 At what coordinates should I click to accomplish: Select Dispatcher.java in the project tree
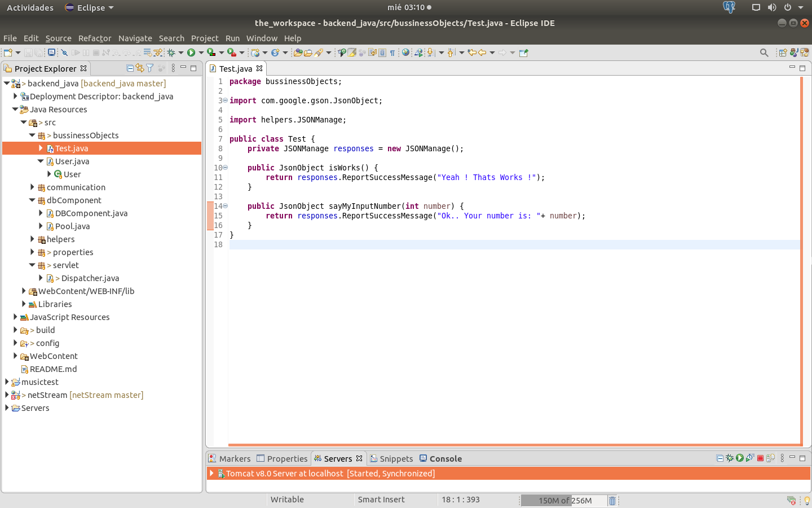90,278
